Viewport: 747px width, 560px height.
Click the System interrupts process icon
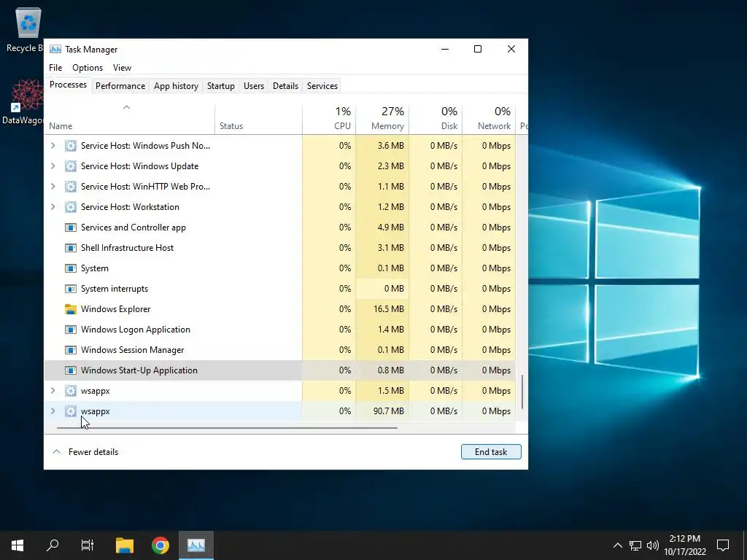click(x=71, y=289)
